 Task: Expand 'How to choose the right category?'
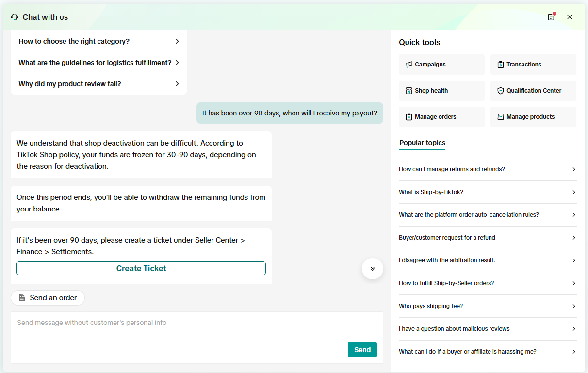pyautogui.click(x=98, y=41)
